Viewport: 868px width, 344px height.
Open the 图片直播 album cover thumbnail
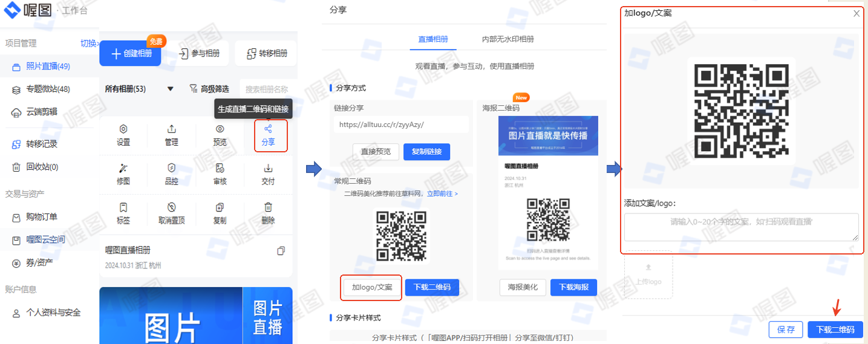click(x=196, y=316)
